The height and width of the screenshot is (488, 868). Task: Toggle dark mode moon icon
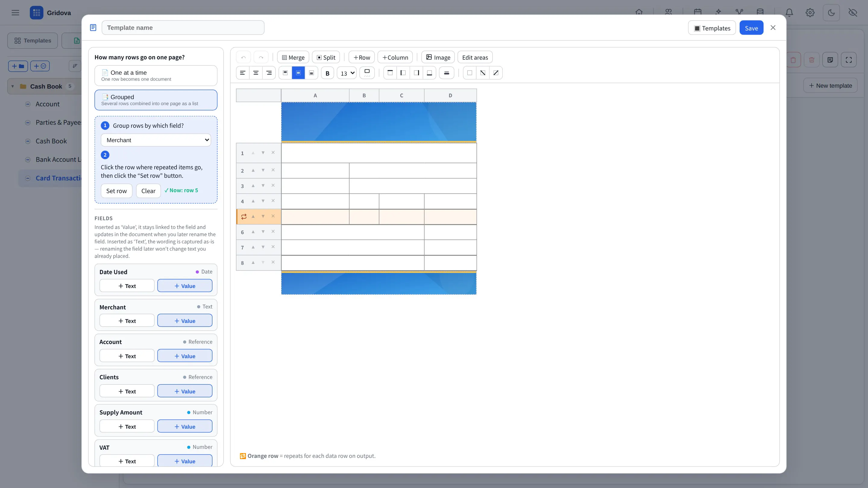coord(831,13)
